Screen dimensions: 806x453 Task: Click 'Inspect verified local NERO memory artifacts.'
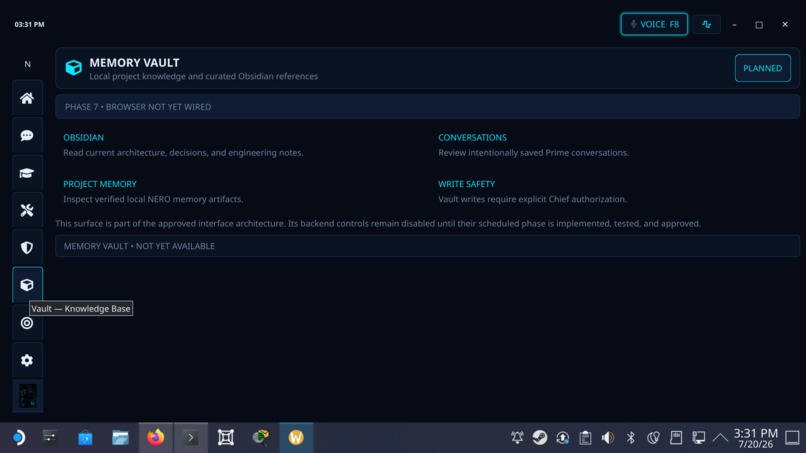[153, 199]
